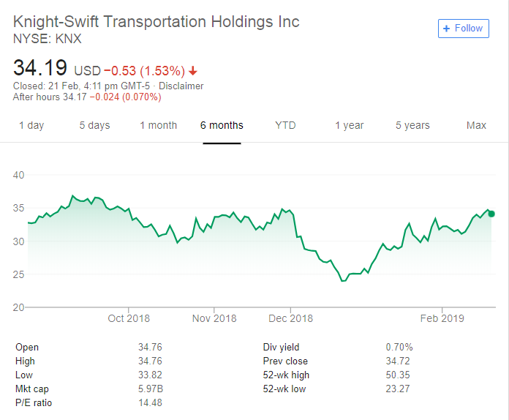
Task: Open the Disclaimer link
Action: click(181, 86)
